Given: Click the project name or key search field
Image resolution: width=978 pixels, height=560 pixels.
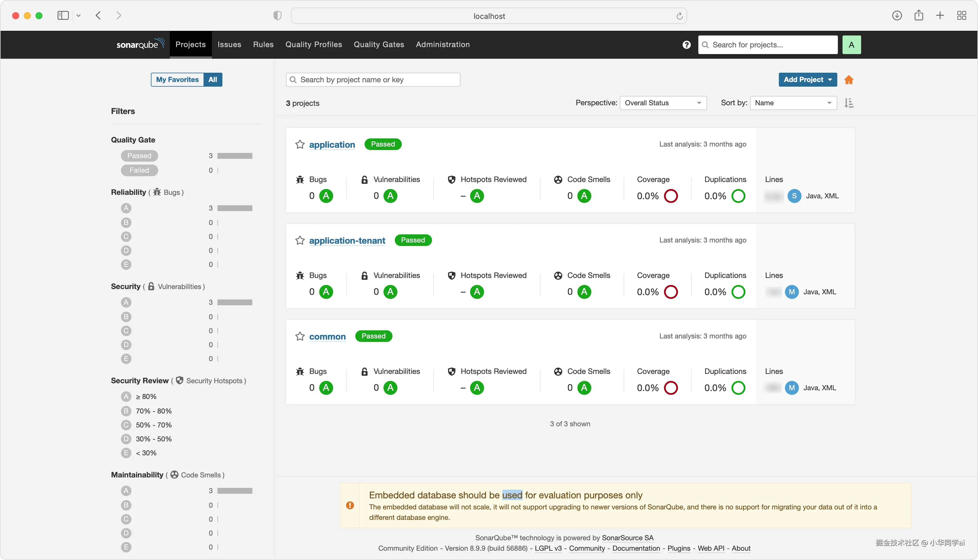Looking at the screenshot, I should pyautogui.click(x=373, y=80).
